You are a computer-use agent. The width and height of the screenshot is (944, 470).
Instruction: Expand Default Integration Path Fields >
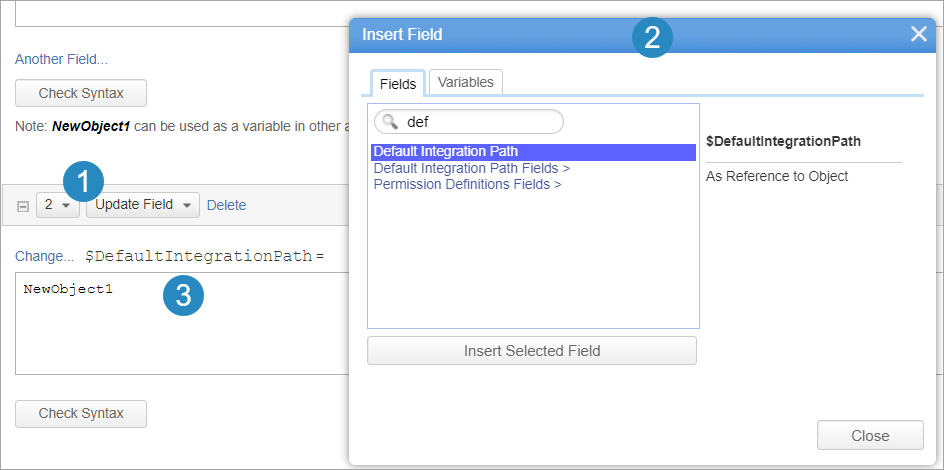[x=472, y=168]
